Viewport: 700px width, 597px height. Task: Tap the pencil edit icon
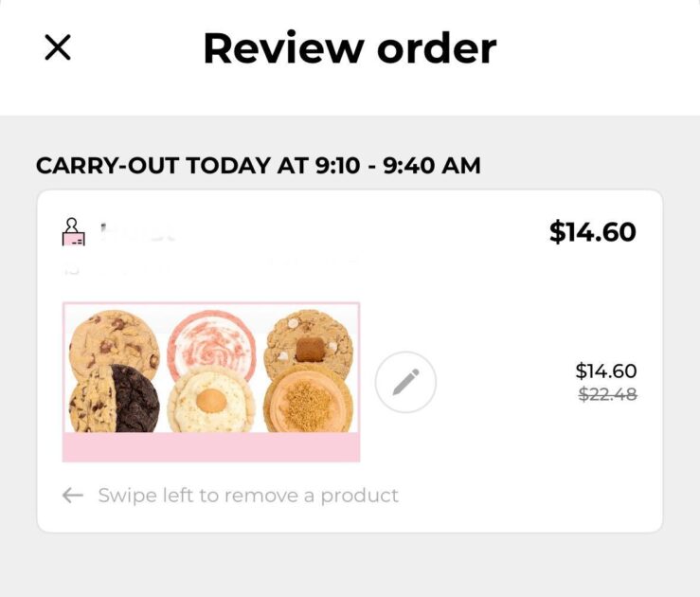[405, 383]
